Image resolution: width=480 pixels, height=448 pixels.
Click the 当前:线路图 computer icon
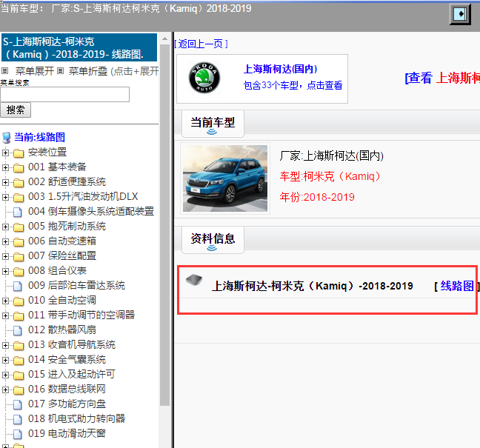click(x=7, y=138)
